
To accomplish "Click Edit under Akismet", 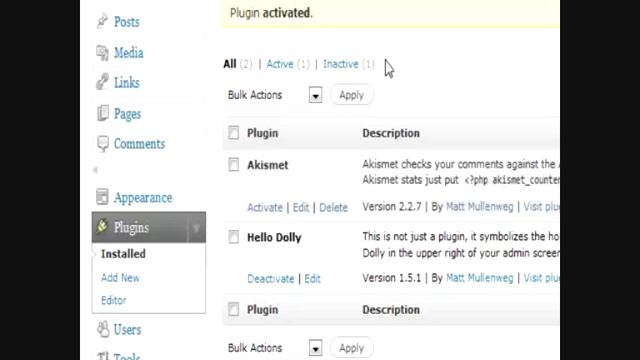I will pyautogui.click(x=301, y=207).
